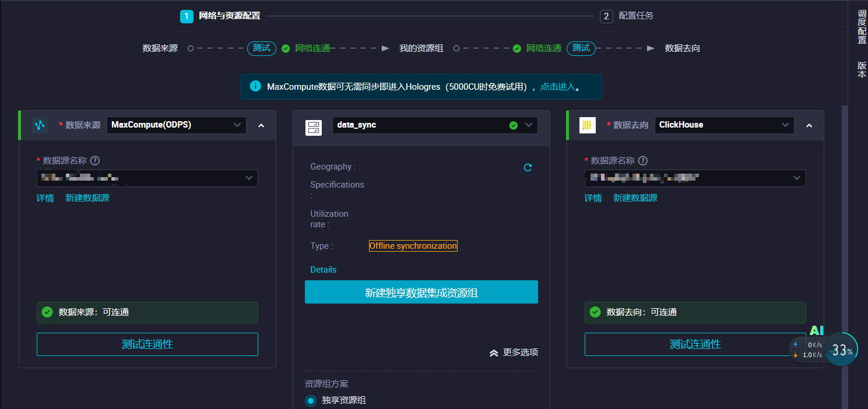Open resource group Details link
Image resolution: width=868 pixels, height=409 pixels.
coord(324,270)
